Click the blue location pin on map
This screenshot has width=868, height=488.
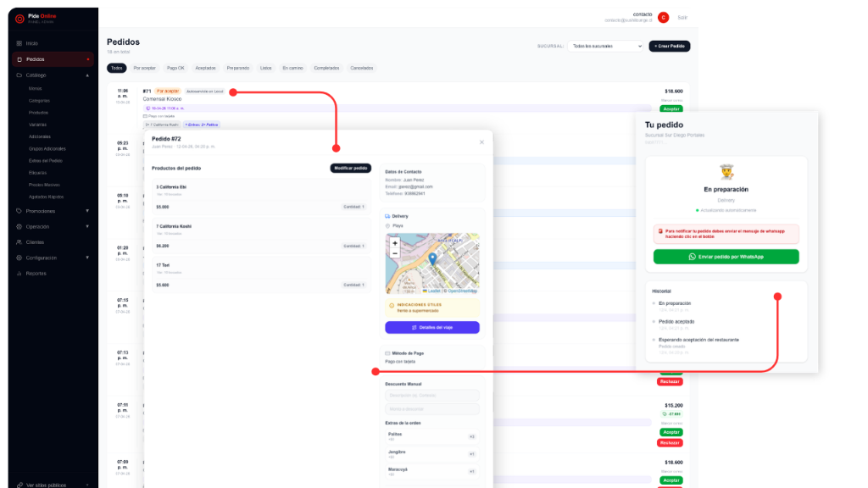coord(432,259)
